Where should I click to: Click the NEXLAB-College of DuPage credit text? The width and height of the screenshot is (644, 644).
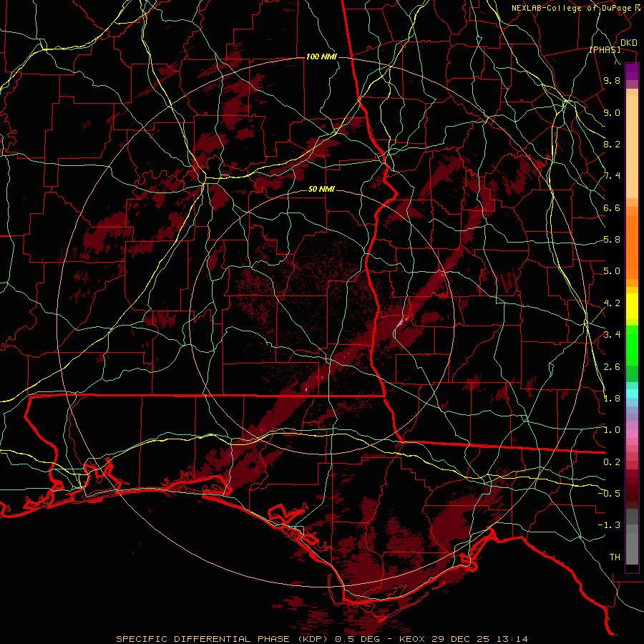coord(573,8)
